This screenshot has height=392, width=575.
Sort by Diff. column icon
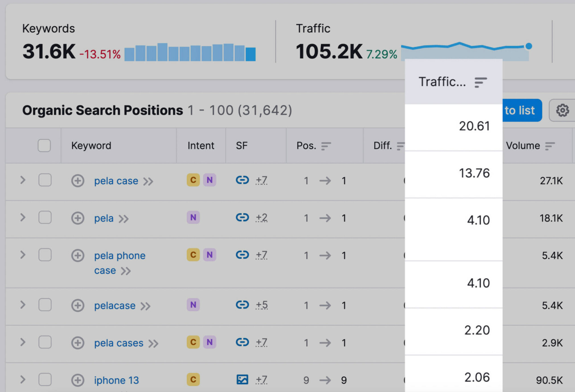click(401, 146)
